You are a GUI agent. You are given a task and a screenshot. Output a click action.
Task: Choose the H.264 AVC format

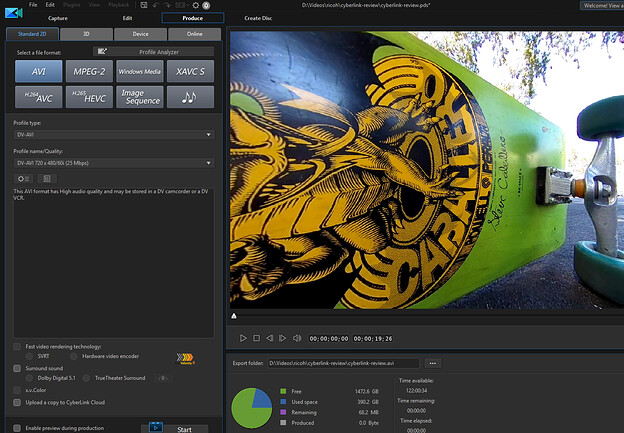coord(39,97)
